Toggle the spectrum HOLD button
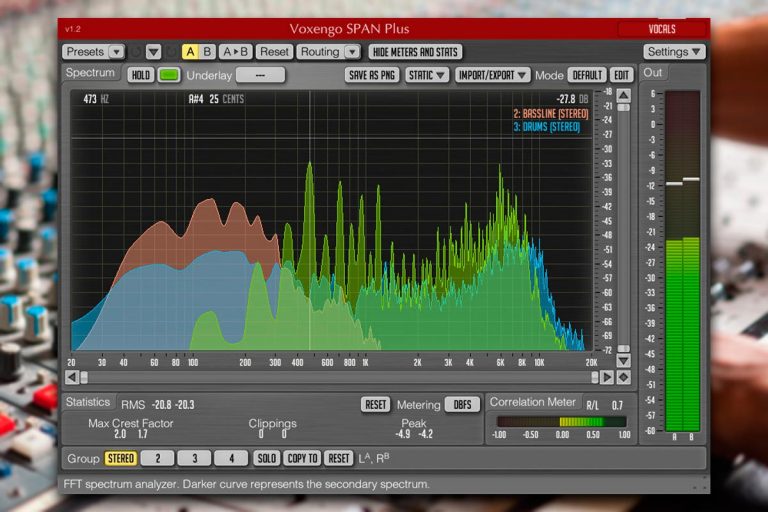Screen dimensions: 768x512 point(141,75)
